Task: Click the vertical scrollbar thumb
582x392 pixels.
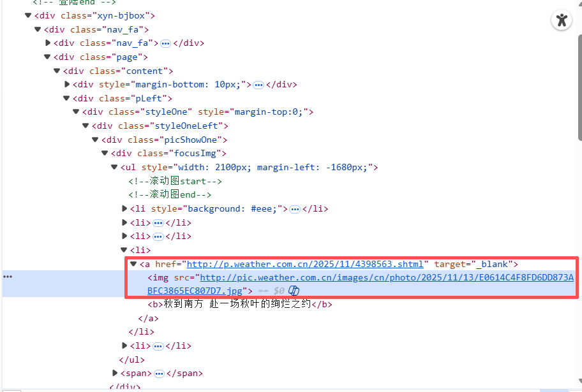Action: pos(579,87)
